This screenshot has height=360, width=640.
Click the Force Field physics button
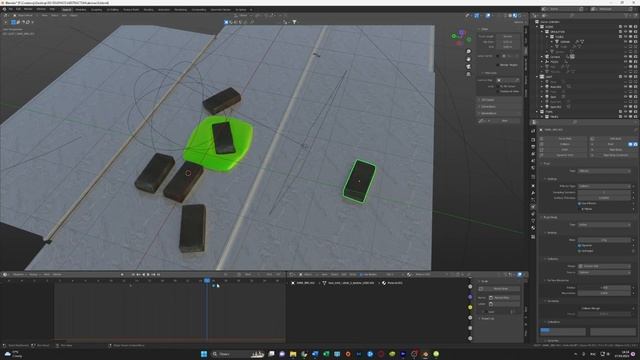tap(565, 139)
